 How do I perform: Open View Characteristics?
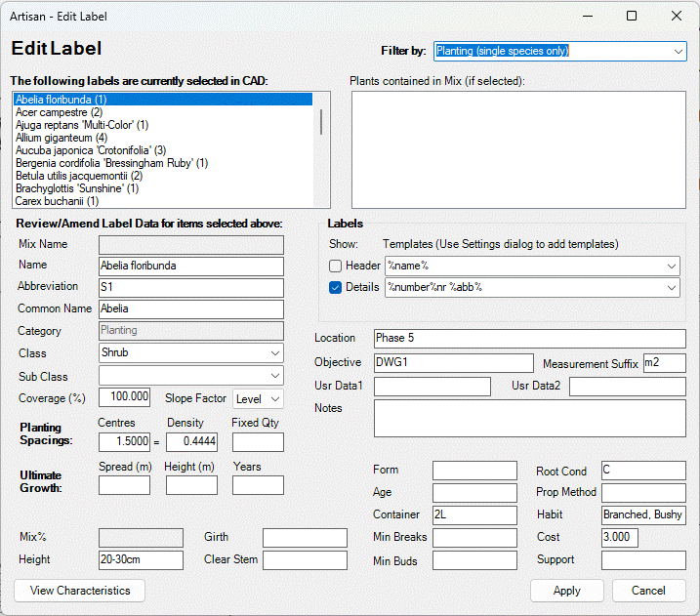(x=80, y=591)
